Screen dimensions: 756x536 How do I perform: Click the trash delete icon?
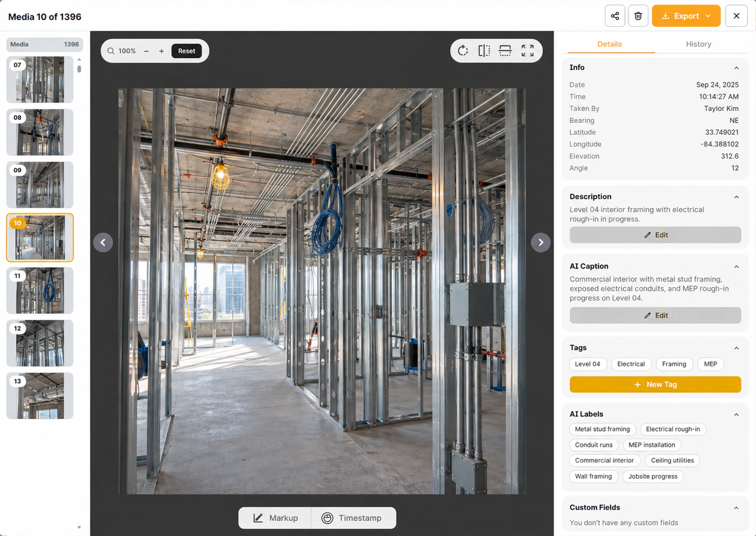(x=638, y=16)
